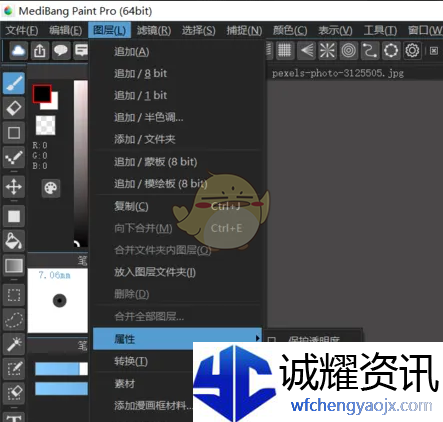This screenshot has width=443, height=422.
Task: Open snap settings gear icon
Action: coord(412,51)
